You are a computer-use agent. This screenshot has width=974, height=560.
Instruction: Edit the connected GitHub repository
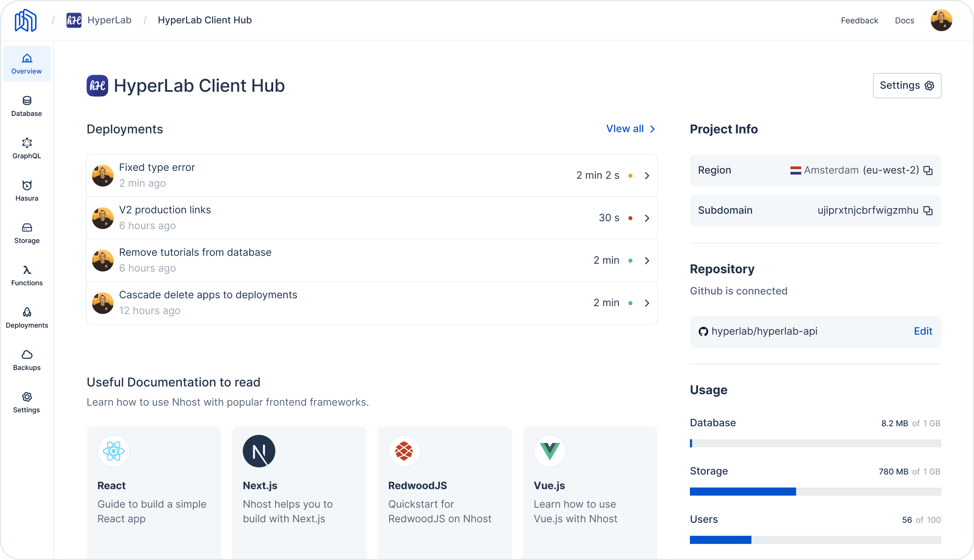point(923,332)
